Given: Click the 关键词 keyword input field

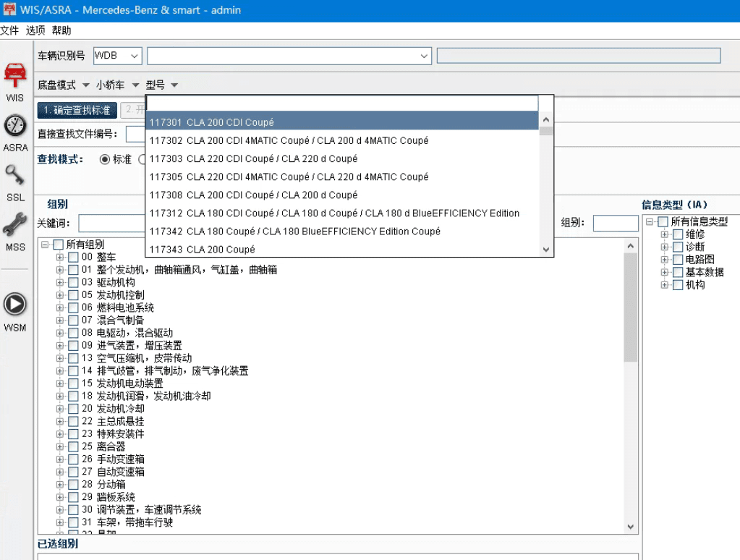Looking at the screenshot, I should [112, 223].
